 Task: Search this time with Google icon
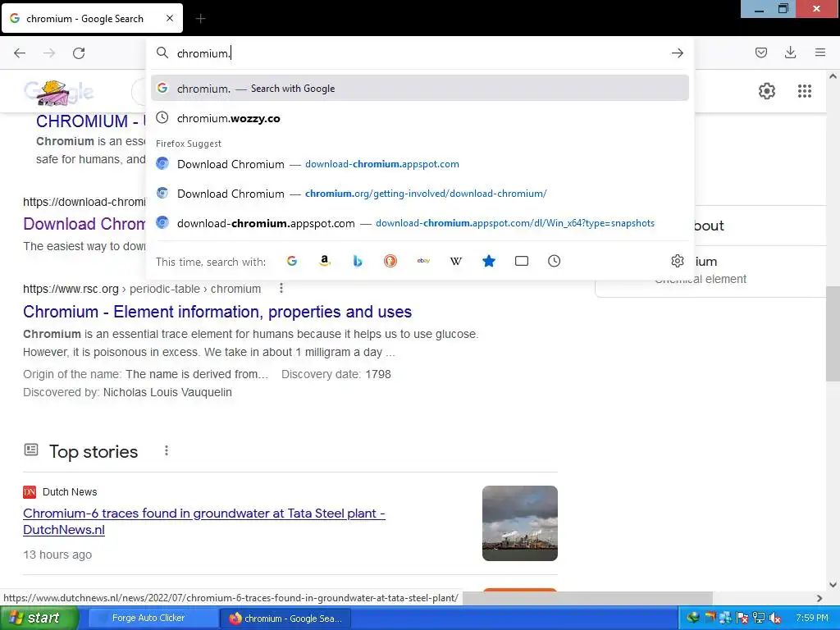(292, 261)
